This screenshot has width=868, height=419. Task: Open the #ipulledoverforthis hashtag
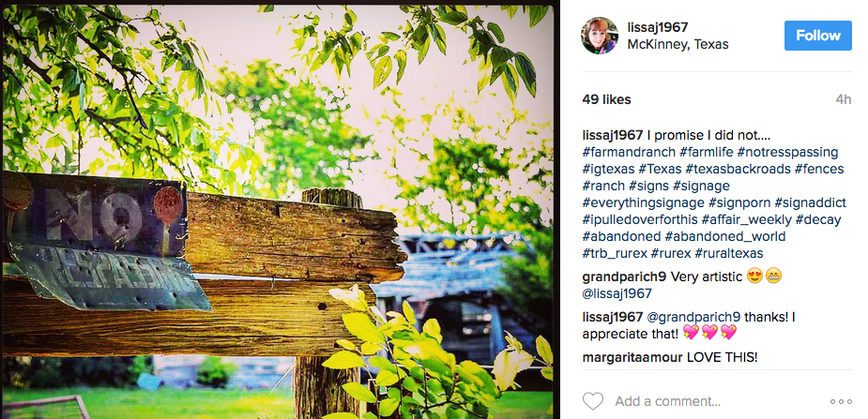click(639, 219)
